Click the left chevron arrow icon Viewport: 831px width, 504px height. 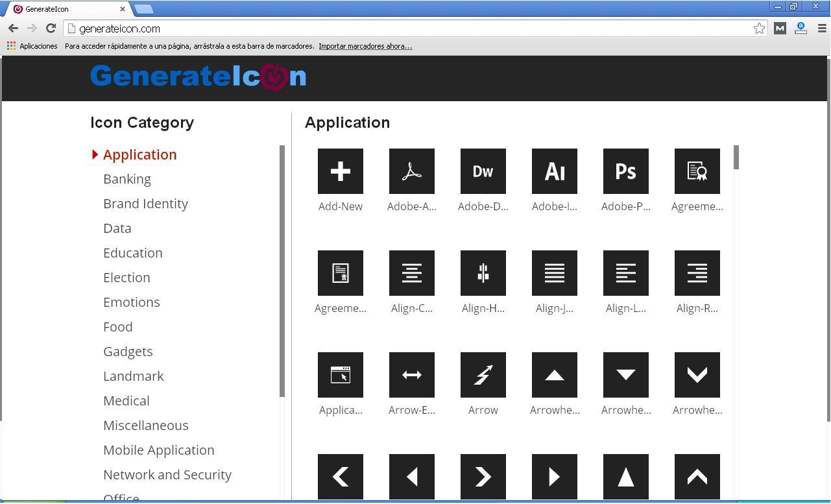click(341, 477)
